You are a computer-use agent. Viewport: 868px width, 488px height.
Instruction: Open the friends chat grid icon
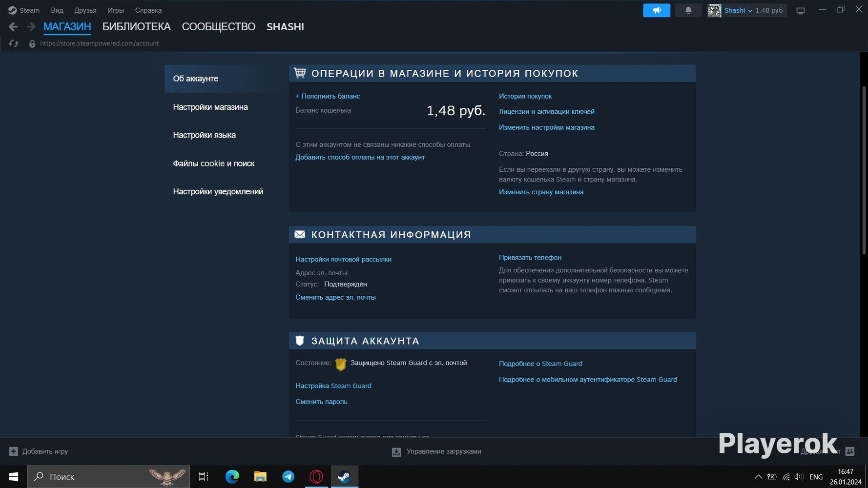(x=850, y=451)
